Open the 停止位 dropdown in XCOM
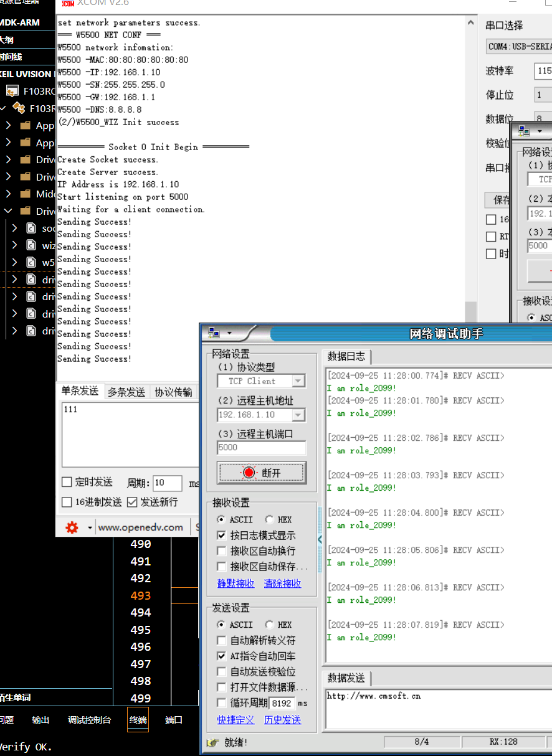552x756 pixels. [x=543, y=95]
